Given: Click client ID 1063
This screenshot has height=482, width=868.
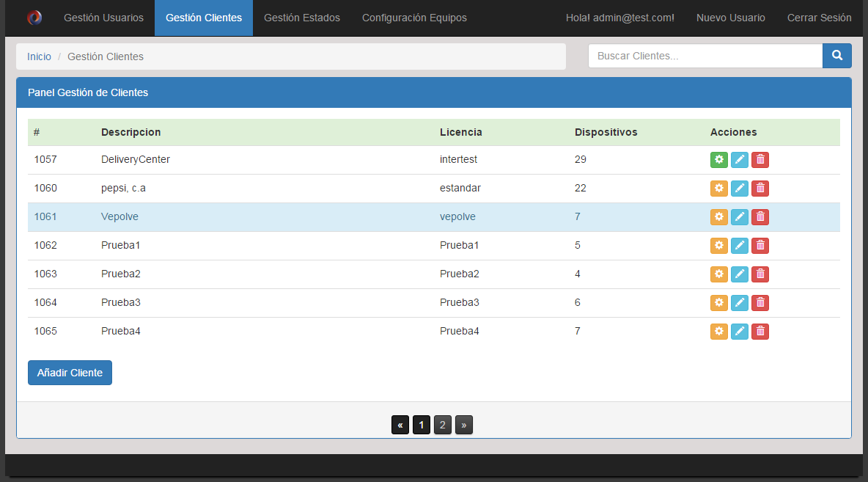Looking at the screenshot, I should [45, 274].
